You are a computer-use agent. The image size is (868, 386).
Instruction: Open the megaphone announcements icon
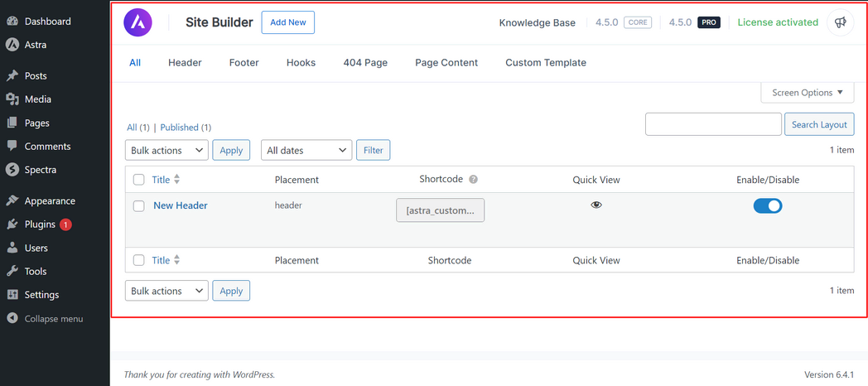[x=840, y=22]
